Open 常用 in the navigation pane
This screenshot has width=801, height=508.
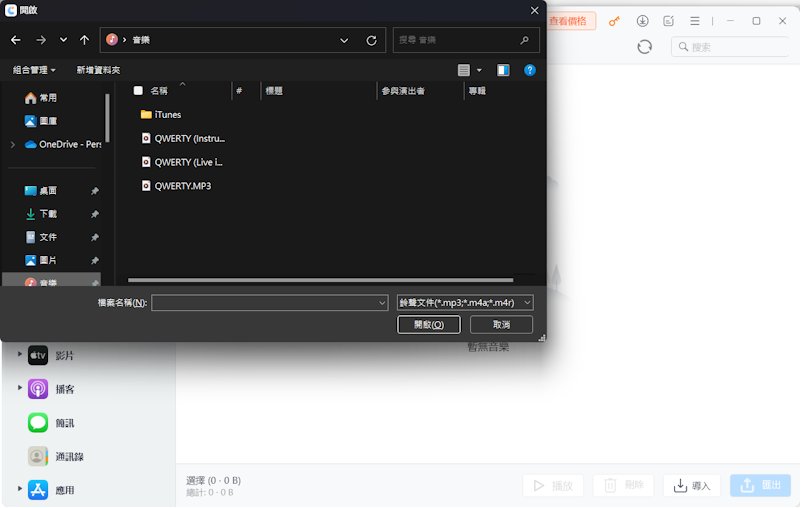pyautogui.click(x=41, y=98)
